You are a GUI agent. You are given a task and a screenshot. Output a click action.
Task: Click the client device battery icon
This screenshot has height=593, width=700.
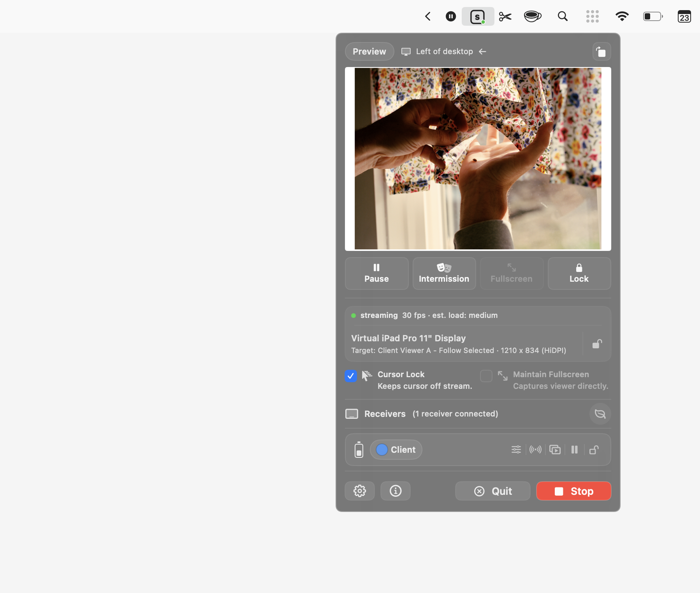[359, 450]
